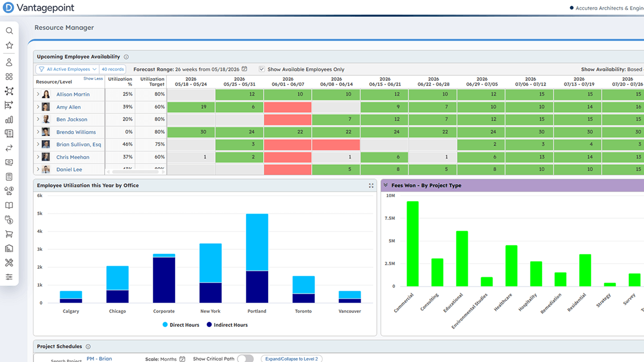Image resolution: width=644 pixels, height=362 pixels.
Task: Maximize the Employee Utilization chart
Action: (x=371, y=186)
